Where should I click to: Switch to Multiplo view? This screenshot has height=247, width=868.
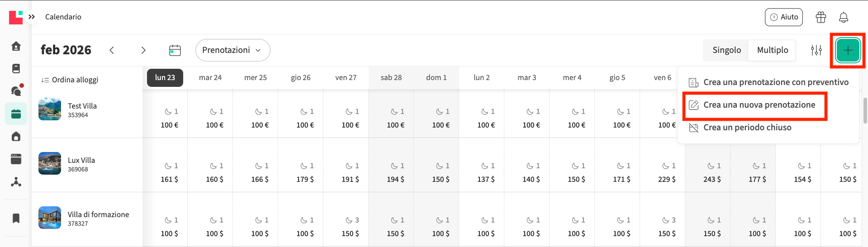click(x=772, y=50)
